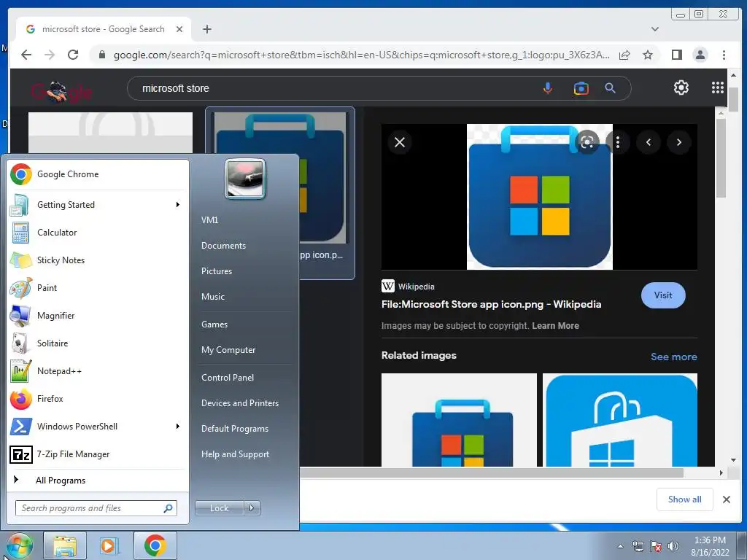Screen dimensions: 747x560
Task: Open Control Panel
Action: point(228,378)
